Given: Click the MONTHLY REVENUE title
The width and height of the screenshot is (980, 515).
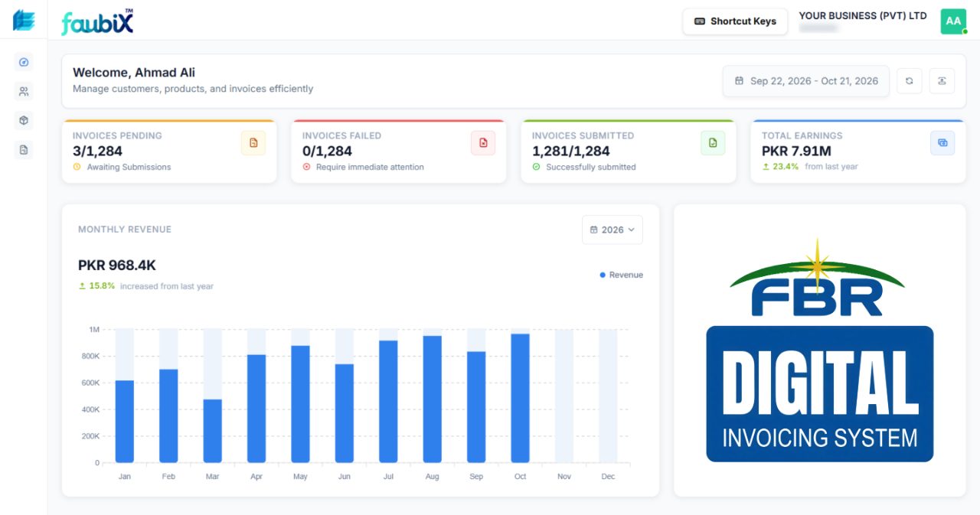Looking at the screenshot, I should [125, 230].
